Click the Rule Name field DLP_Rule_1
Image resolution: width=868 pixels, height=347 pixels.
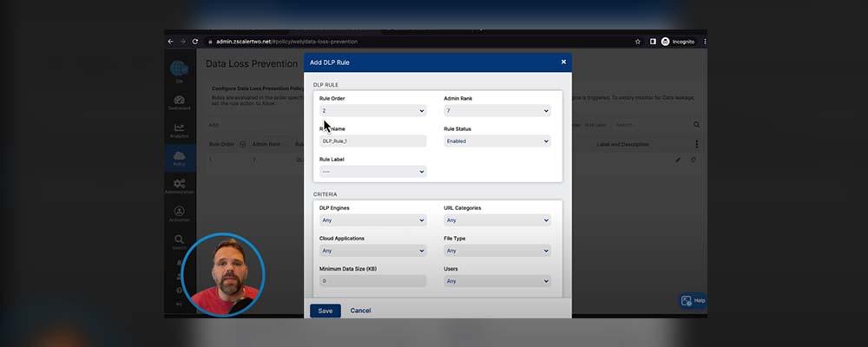click(x=372, y=141)
